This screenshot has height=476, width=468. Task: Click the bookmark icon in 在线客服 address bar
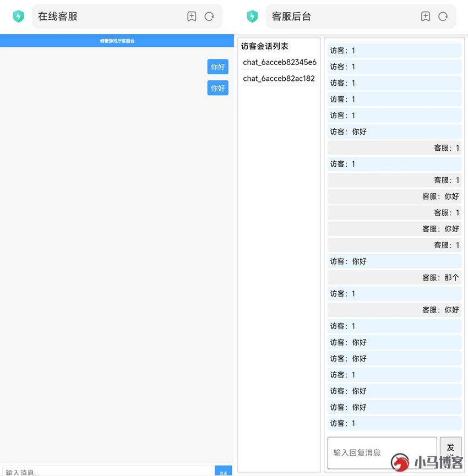tap(192, 17)
